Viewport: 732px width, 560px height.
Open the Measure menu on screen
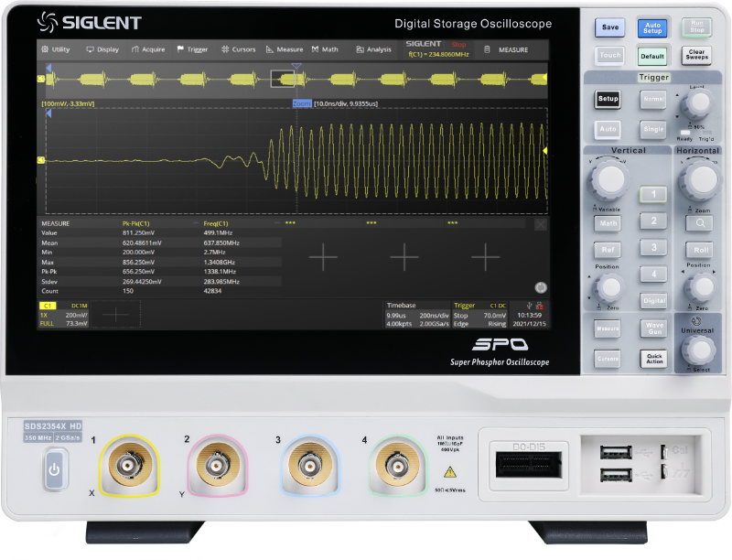(285, 49)
